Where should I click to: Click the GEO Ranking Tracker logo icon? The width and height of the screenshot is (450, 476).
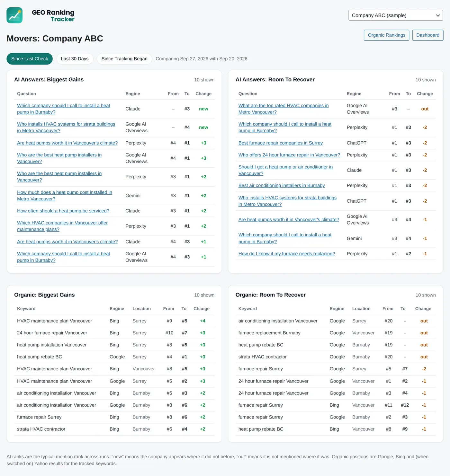pos(14,15)
